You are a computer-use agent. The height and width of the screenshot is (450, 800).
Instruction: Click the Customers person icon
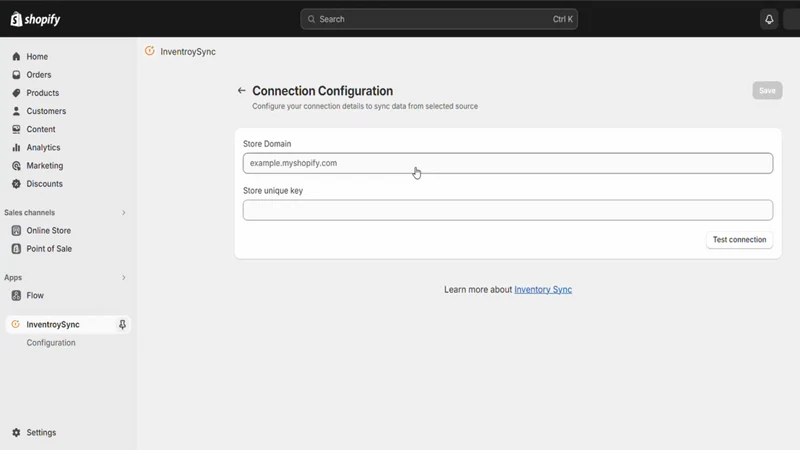tap(16, 111)
